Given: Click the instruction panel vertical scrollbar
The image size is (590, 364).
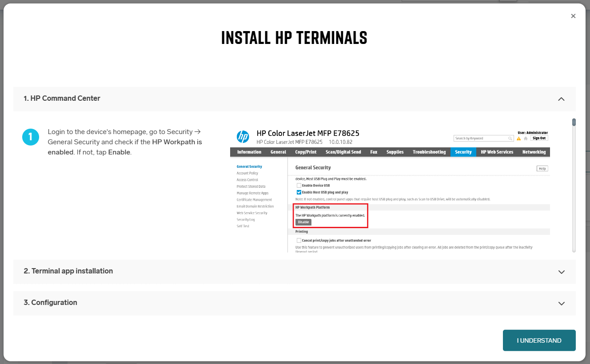Looking at the screenshot, I should tap(574, 185).
